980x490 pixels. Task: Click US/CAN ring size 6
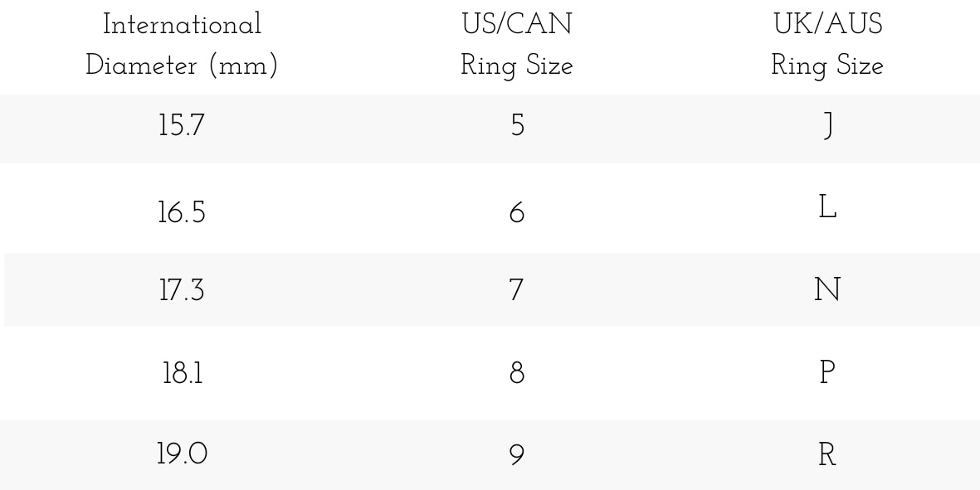(x=517, y=213)
